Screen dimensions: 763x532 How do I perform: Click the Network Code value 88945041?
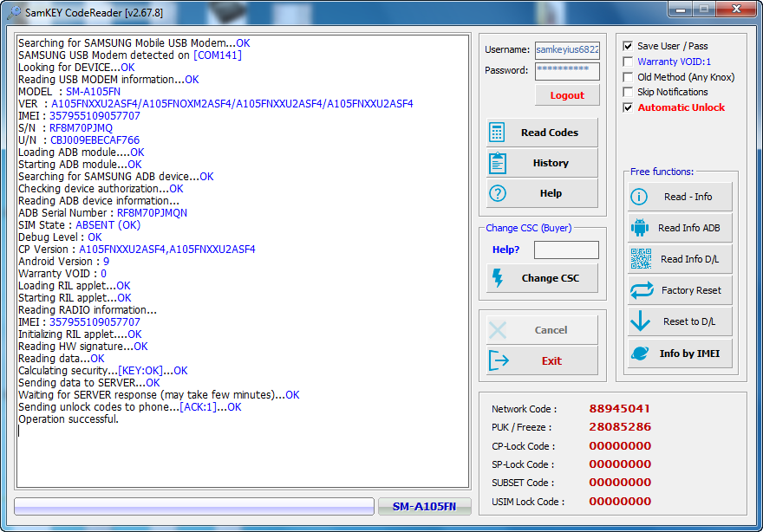point(619,408)
